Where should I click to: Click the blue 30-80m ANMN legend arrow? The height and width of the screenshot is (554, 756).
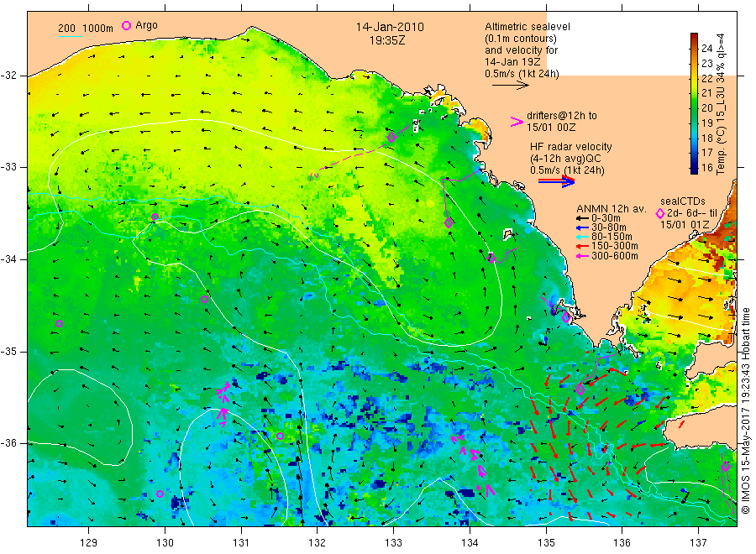click(582, 227)
